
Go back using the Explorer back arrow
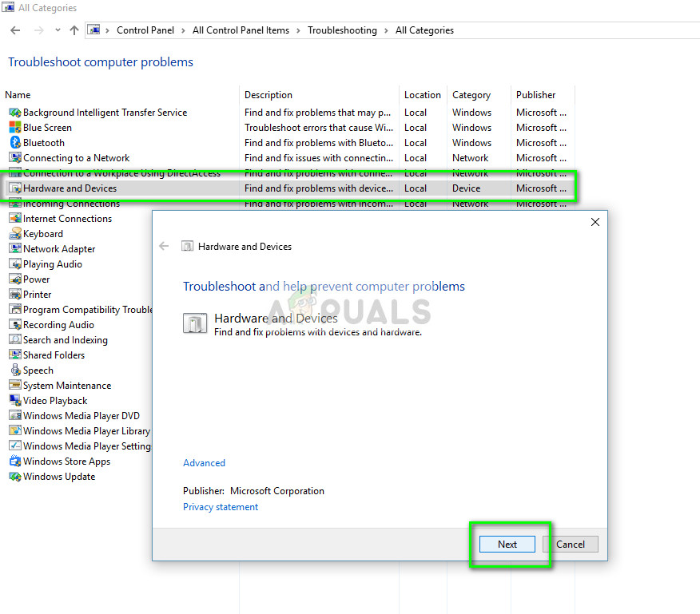(15, 30)
